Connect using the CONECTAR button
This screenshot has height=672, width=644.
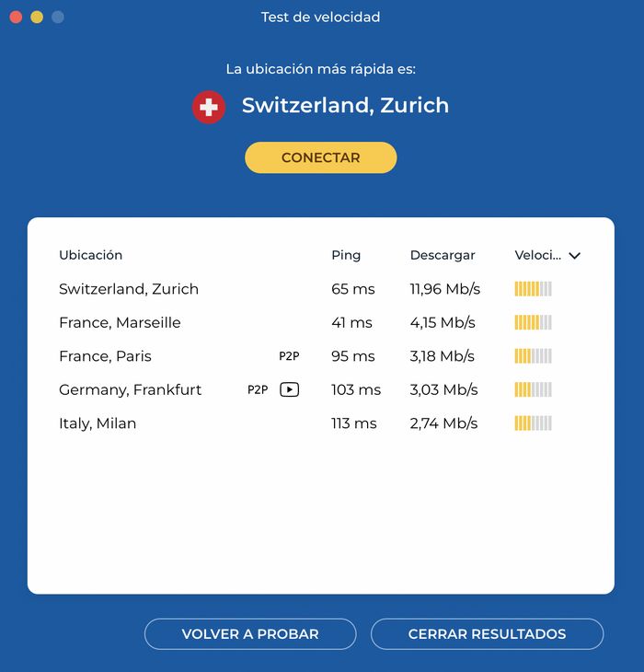tap(321, 157)
